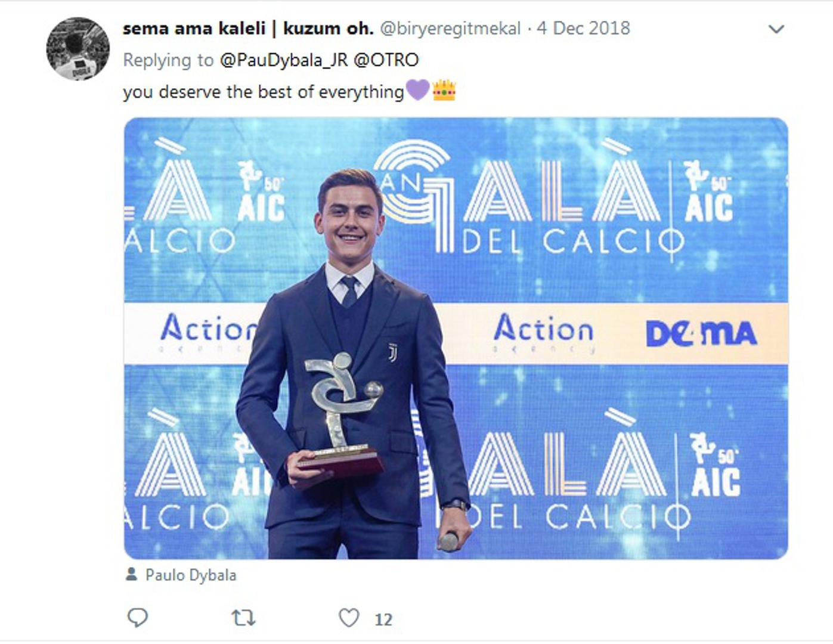Click the "you deserve the best" tweet text

(x=263, y=92)
